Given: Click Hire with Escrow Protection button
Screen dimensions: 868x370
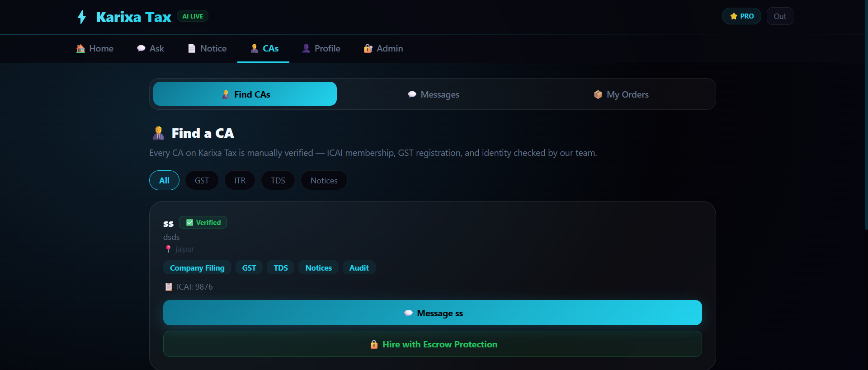Looking at the screenshot, I should (433, 344).
